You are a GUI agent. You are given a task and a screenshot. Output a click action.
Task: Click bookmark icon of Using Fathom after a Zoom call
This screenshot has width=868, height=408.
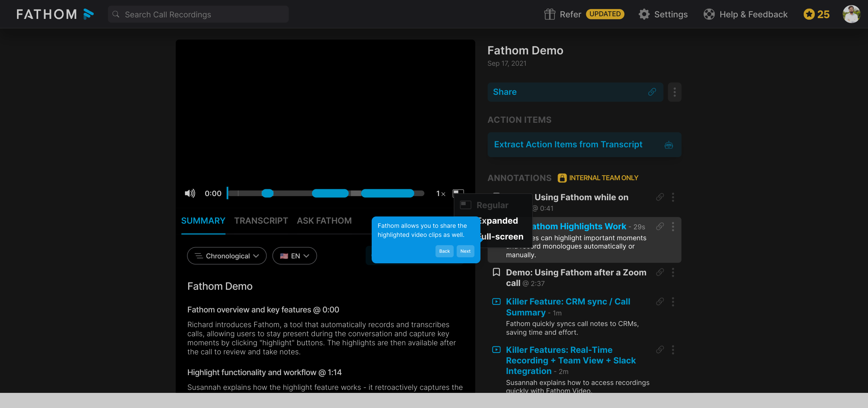496,272
